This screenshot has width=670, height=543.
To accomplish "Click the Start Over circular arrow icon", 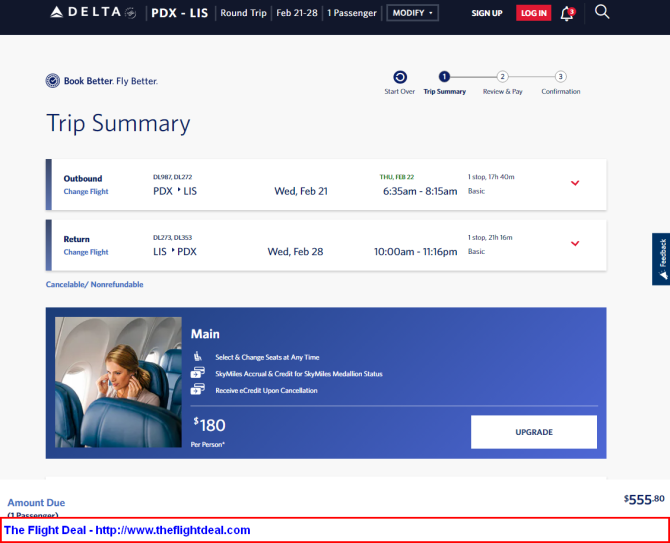I will point(400,77).
